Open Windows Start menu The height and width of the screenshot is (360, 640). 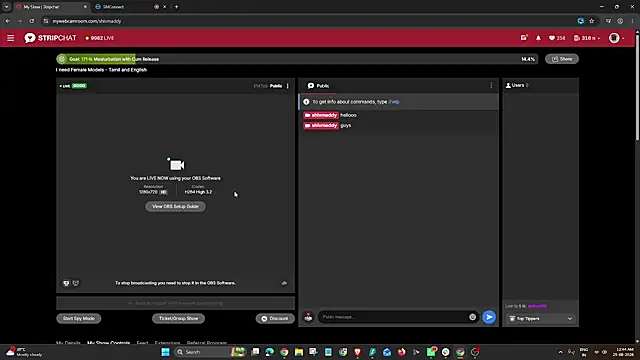[x=165, y=352]
